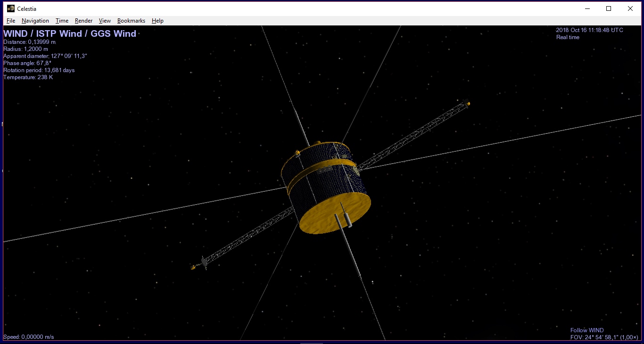Close the Celestia window
Viewport: 644px width, 344px height.
630,8
